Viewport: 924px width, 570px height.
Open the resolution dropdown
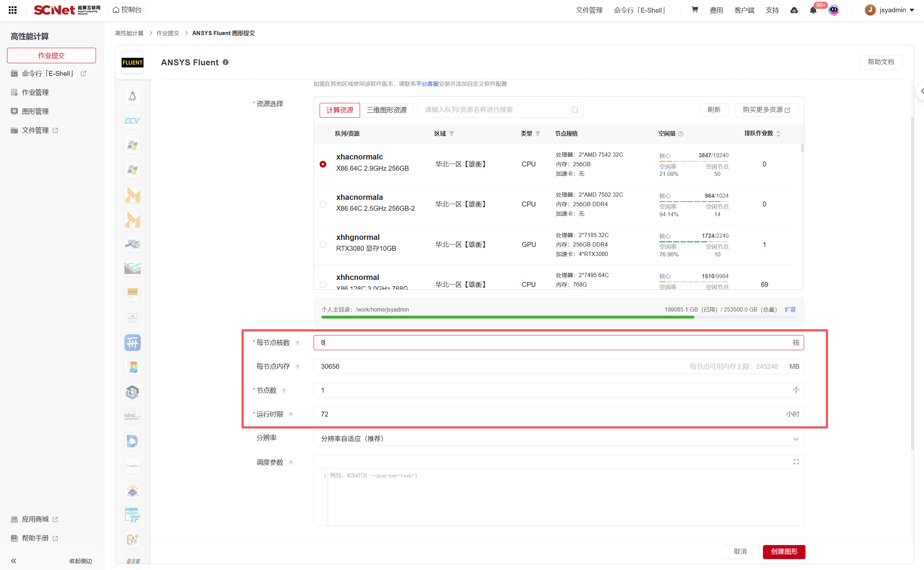[558, 438]
